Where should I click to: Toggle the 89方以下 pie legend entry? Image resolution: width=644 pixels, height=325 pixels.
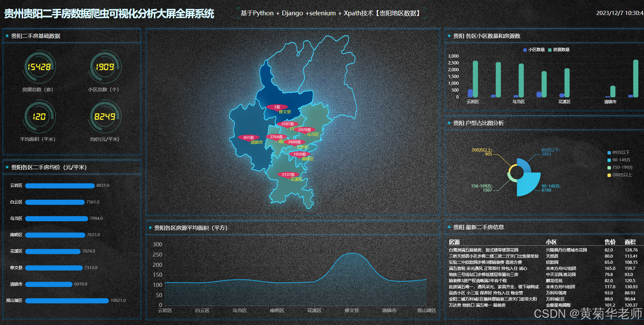618,152
